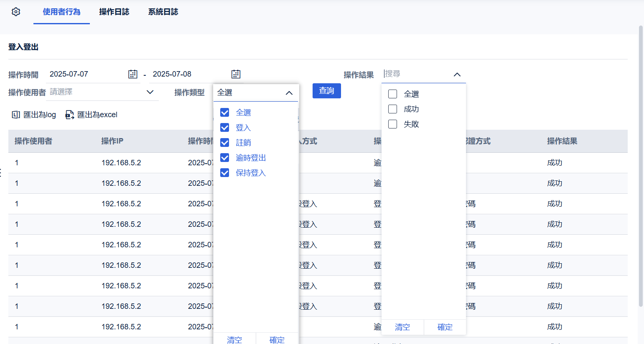Check the 成功 result checkbox
Image resolution: width=644 pixels, height=344 pixels.
393,109
